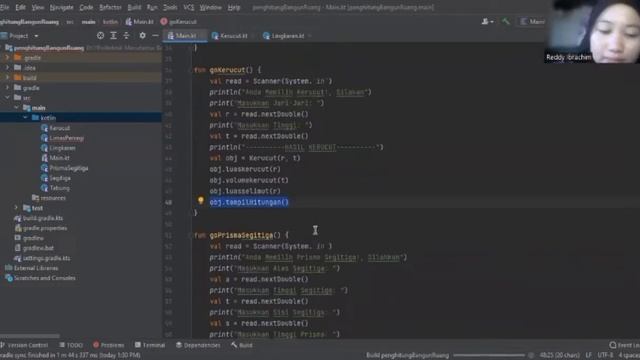Open the Refactor menu
Viewport: 640px width, 360px height.
(x=110, y=7)
